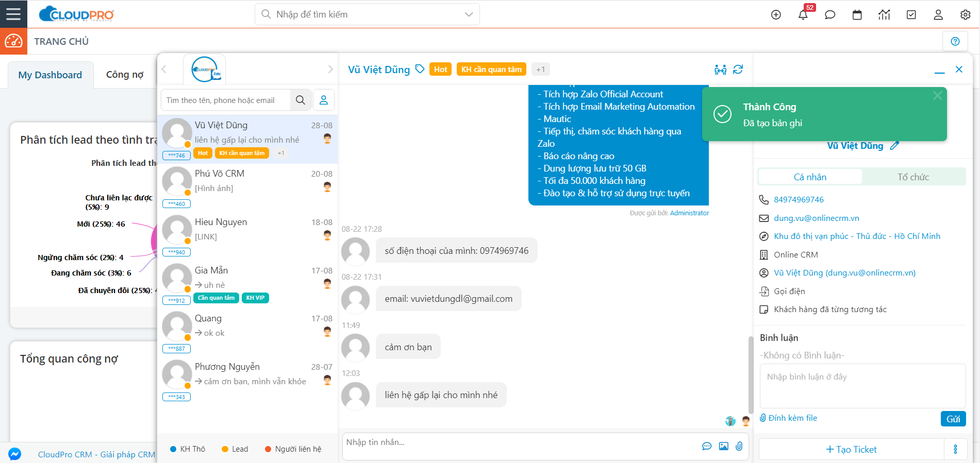The image size is (980, 463).
Task: Expand +1 tags in Vũ Việt Dũng row
Action: [x=281, y=153]
